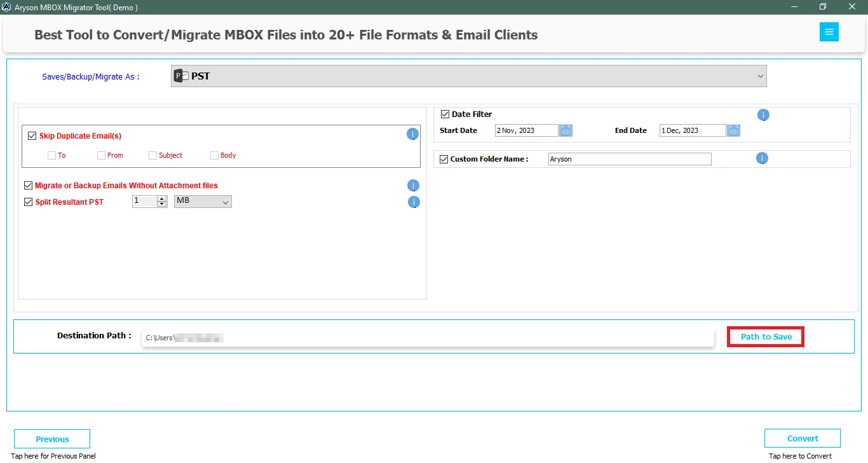The width and height of the screenshot is (868, 463).
Task: Open the Start Date calendar picker
Action: [x=566, y=130]
